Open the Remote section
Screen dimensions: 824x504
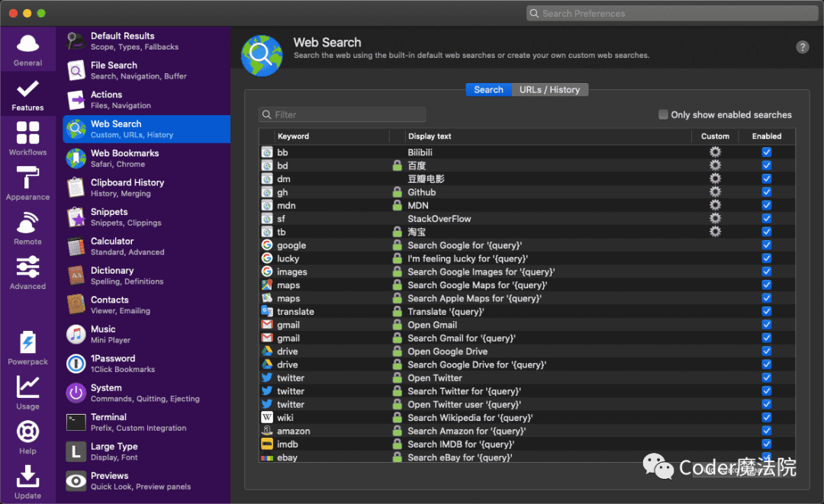pyautogui.click(x=28, y=229)
